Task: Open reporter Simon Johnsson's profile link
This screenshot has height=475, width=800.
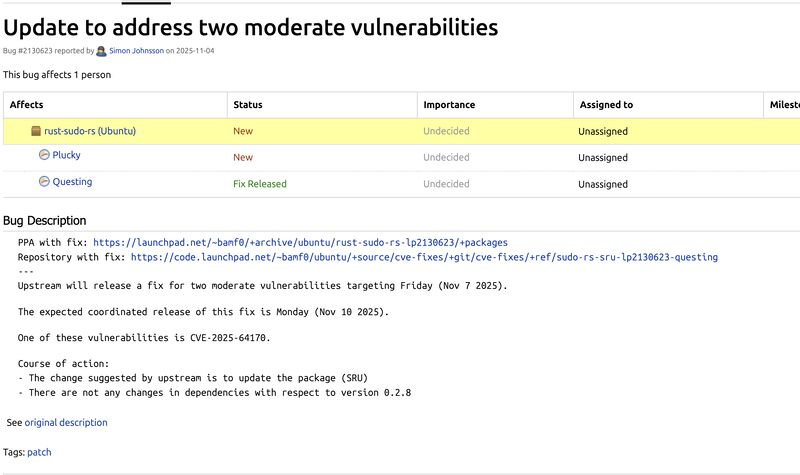Action: pos(136,50)
